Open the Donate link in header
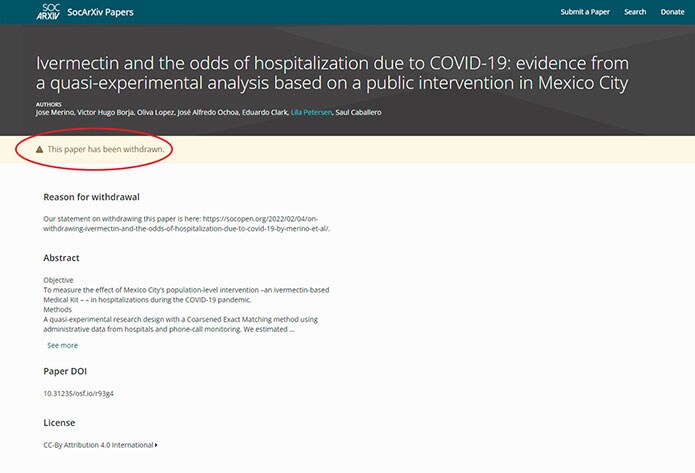The width and height of the screenshot is (695, 473). pos(672,12)
